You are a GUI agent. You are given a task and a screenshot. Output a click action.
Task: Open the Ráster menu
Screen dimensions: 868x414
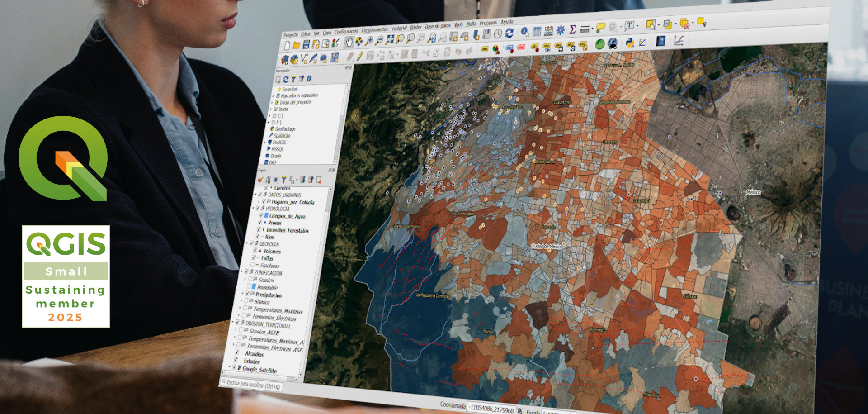coord(415,28)
